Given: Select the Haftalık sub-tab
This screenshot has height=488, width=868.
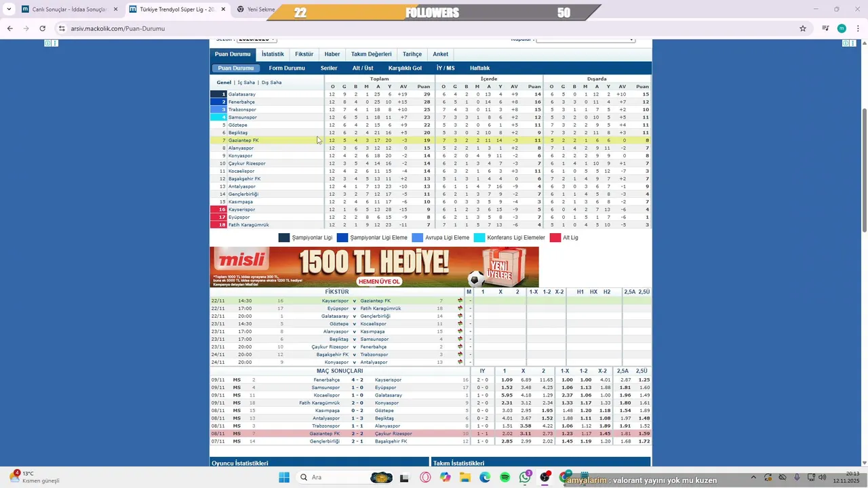Looking at the screenshot, I should pyautogui.click(x=479, y=68).
